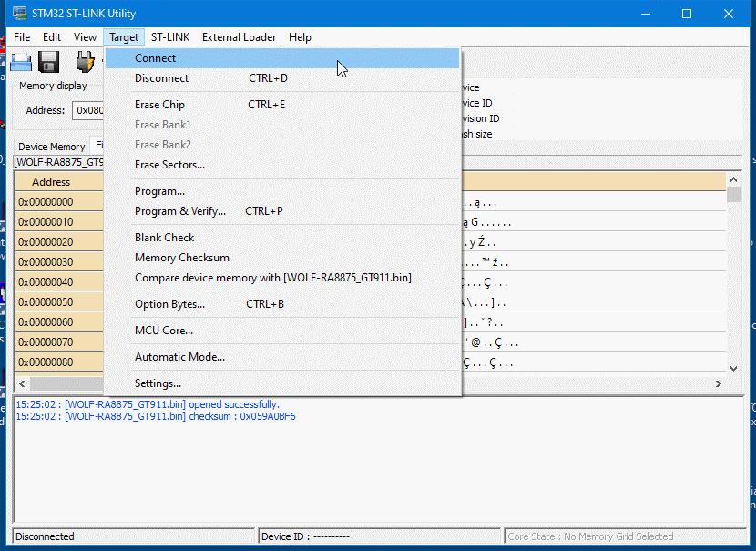
Task: Click the memory grid scroll down arrow
Action: pyautogui.click(x=733, y=368)
